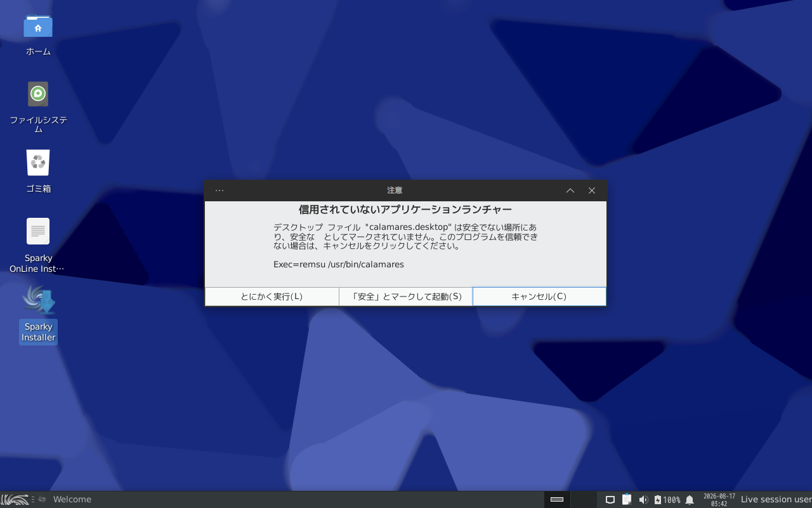
Task: Open the Live session user menu
Action: [776, 500]
